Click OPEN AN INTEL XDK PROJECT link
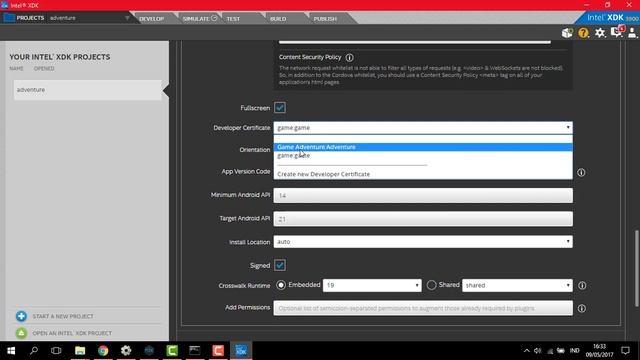This screenshot has height=360, width=640. coord(72,333)
